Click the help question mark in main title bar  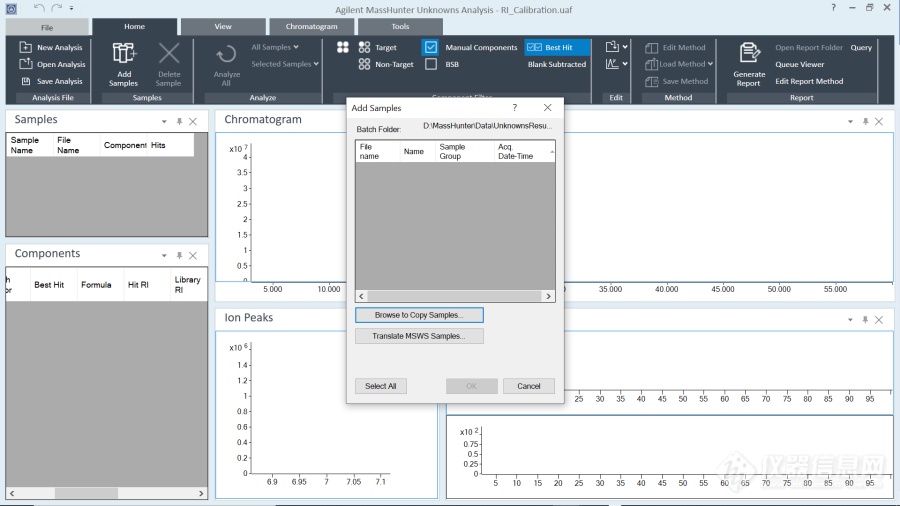coord(833,8)
